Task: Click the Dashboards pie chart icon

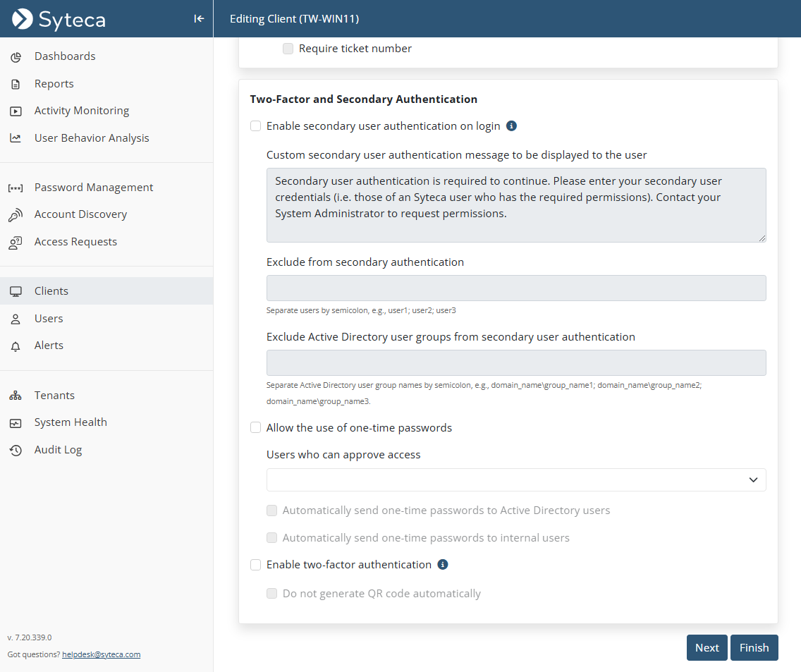Action: pyautogui.click(x=16, y=56)
